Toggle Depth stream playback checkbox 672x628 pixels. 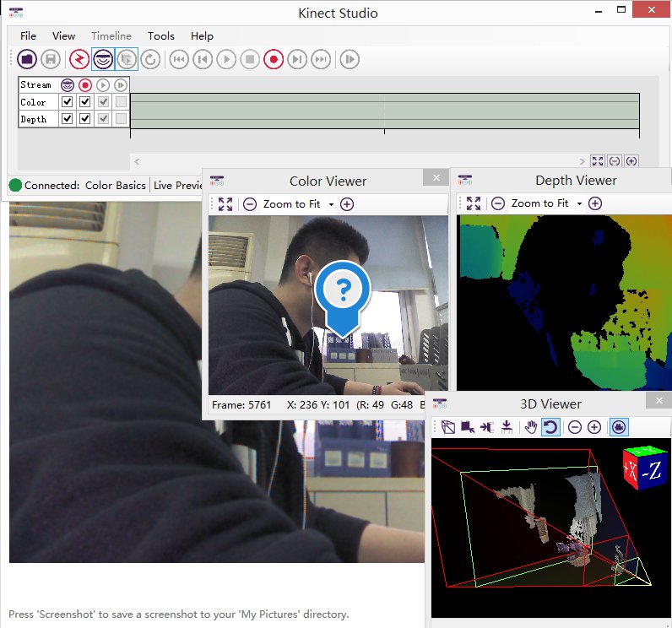coord(103,119)
